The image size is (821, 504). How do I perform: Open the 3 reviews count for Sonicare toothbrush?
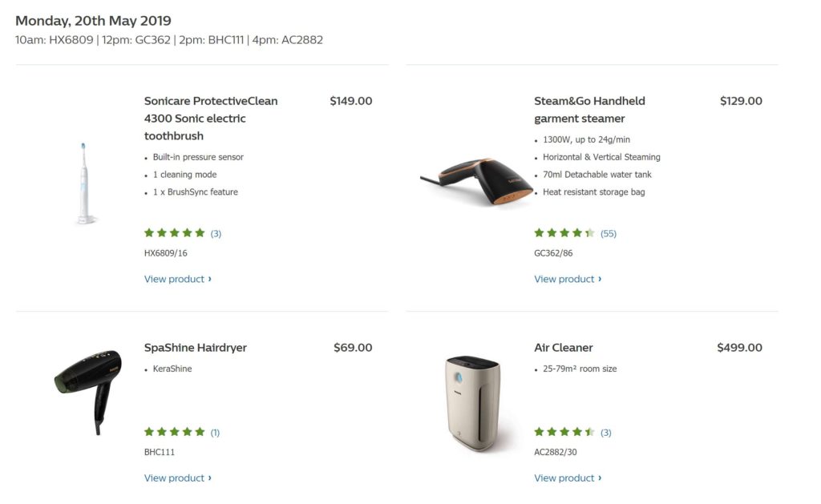tap(216, 233)
